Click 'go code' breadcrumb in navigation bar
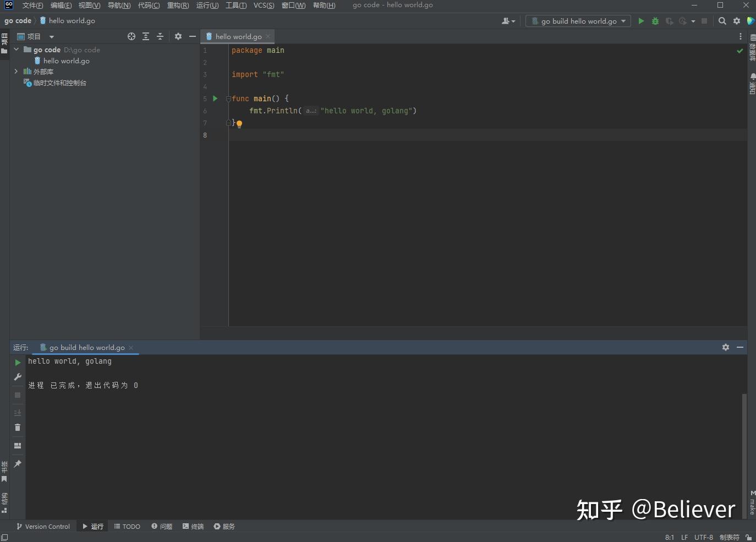756x542 pixels. tap(18, 20)
